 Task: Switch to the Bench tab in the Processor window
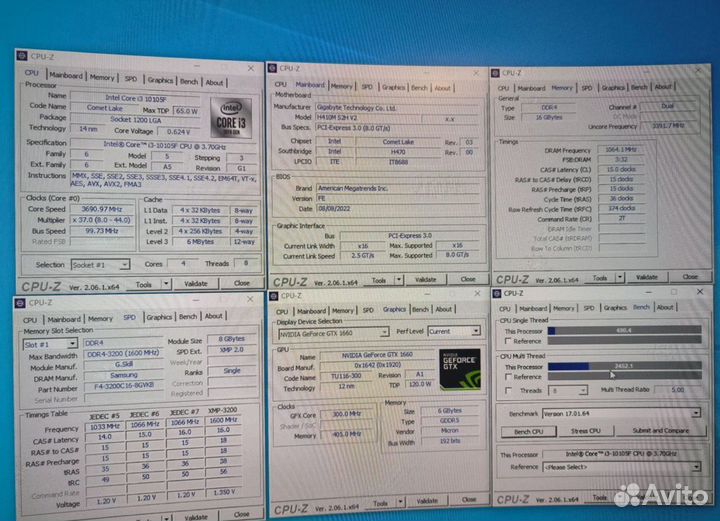tap(189, 81)
